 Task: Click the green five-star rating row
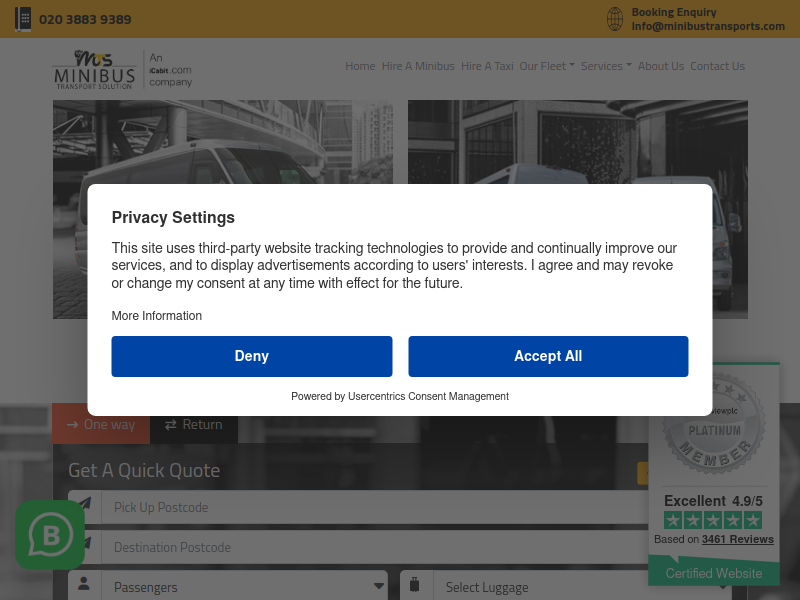(713, 520)
